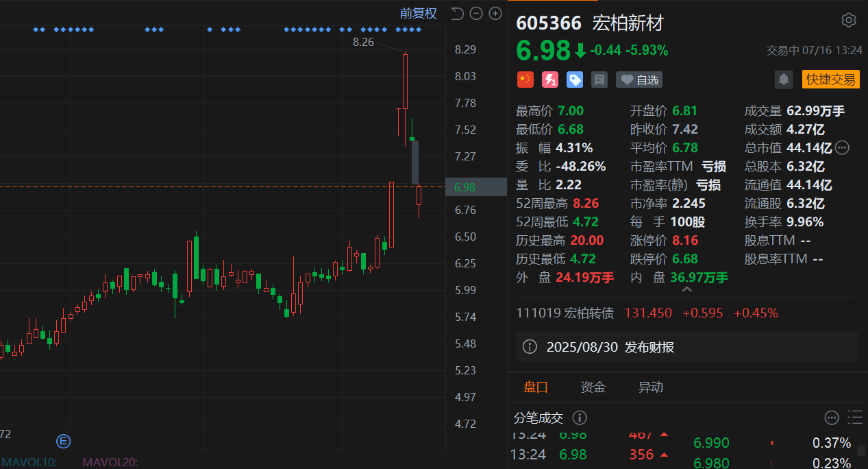Click the circled E icon below the chart
868x469 pixels.
[x=63, y=442]
